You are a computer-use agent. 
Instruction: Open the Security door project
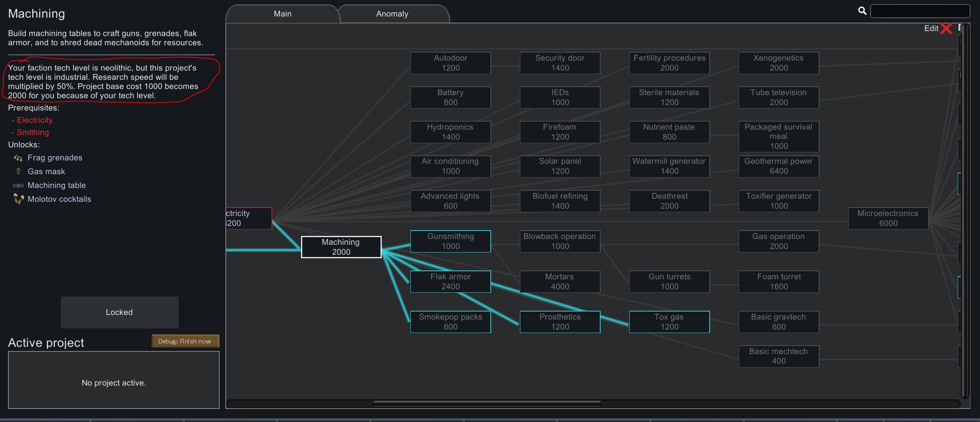click(x=560, y=63)
